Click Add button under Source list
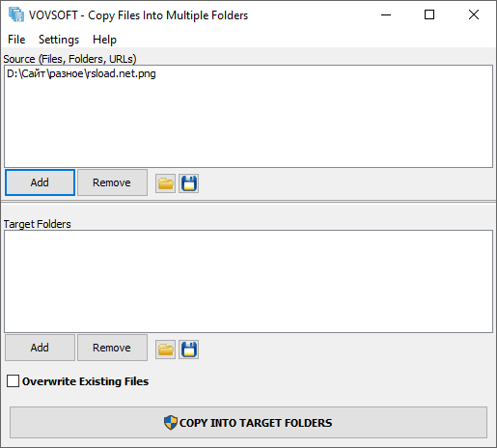Viewport: 497px width, 448px height. 40,182
